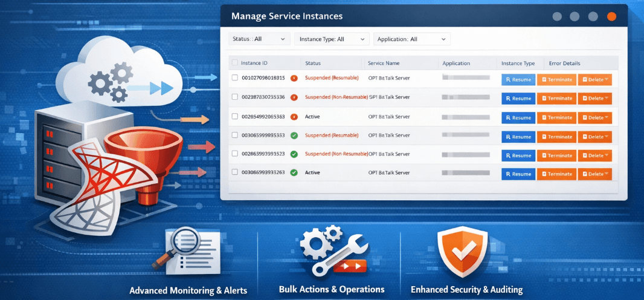Check the box for Active row with red icon
This screenshot has height=300, width=644.
click(x=235, y=116)
